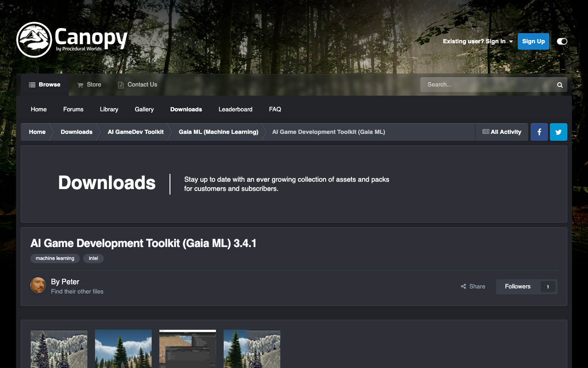Open the second blue sky trees thumbnail

(x=123, y=349)
